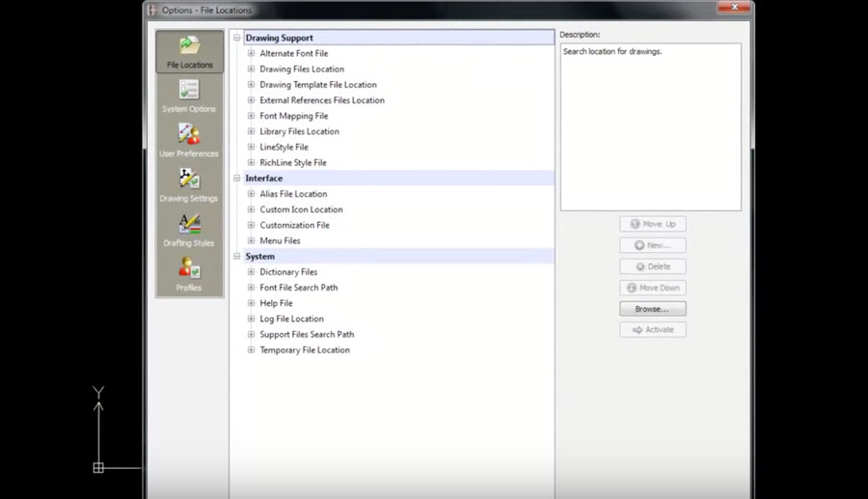Expand Log File Location node
Viewport: 868px width, 499px height.
coord(252,319)
